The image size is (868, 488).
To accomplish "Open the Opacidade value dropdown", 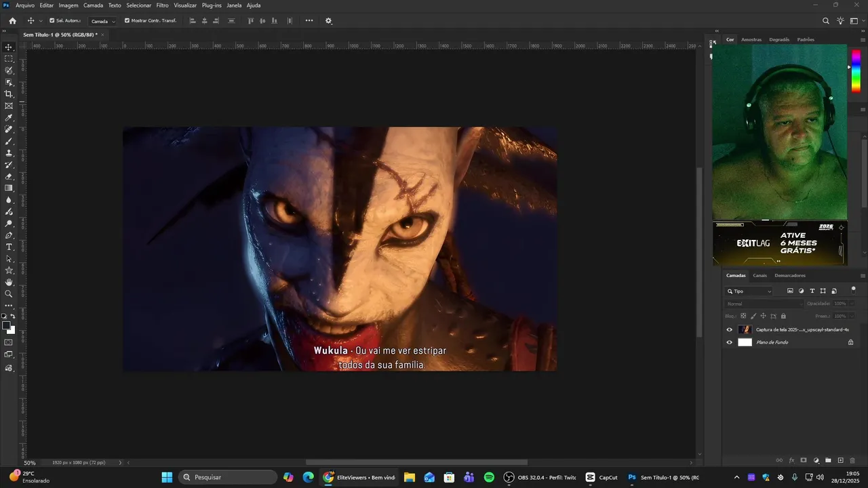I will pyautogui.click(x=853, y=304).
